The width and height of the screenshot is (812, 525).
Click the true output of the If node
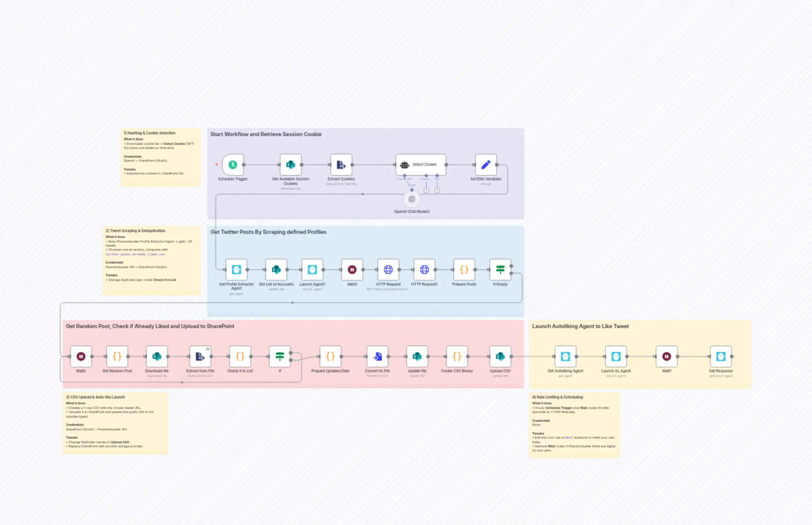pos(291,353)
